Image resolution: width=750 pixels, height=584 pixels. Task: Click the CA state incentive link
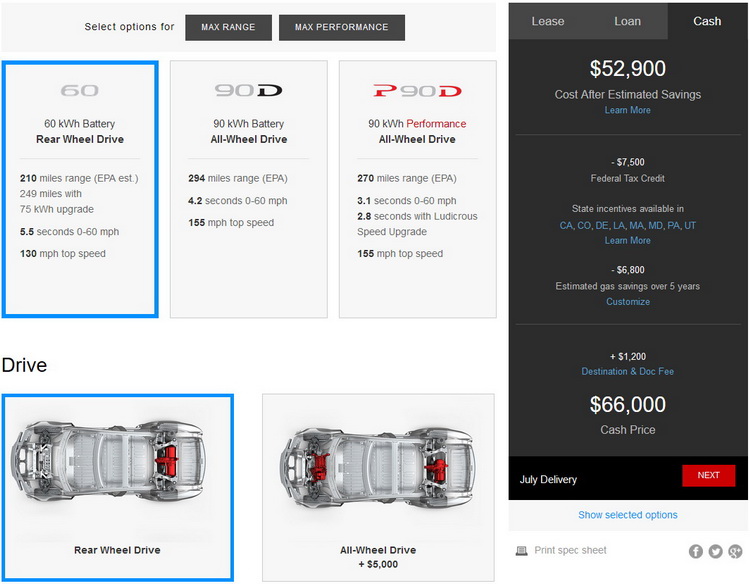(567, 226)
